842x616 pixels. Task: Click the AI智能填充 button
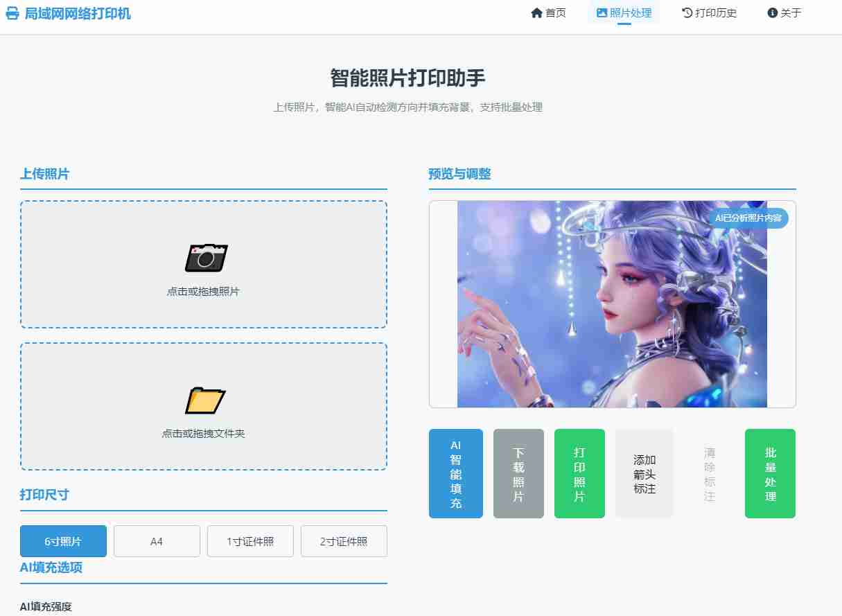click(455, 473)
